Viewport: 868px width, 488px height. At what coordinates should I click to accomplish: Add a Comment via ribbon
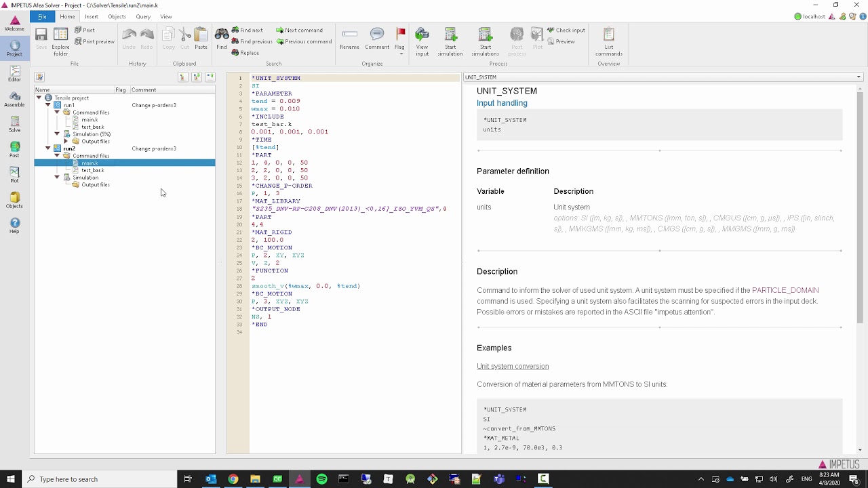coord(377,39)
